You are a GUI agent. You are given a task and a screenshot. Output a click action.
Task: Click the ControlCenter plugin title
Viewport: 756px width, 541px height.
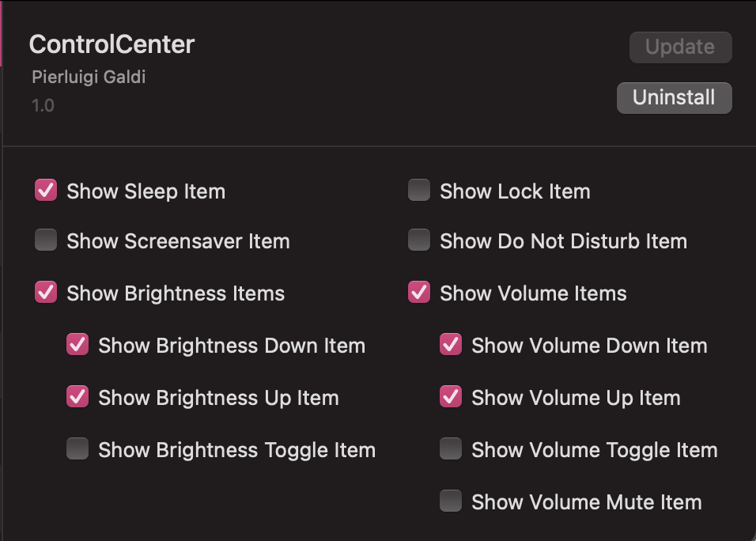pos(112,44)
